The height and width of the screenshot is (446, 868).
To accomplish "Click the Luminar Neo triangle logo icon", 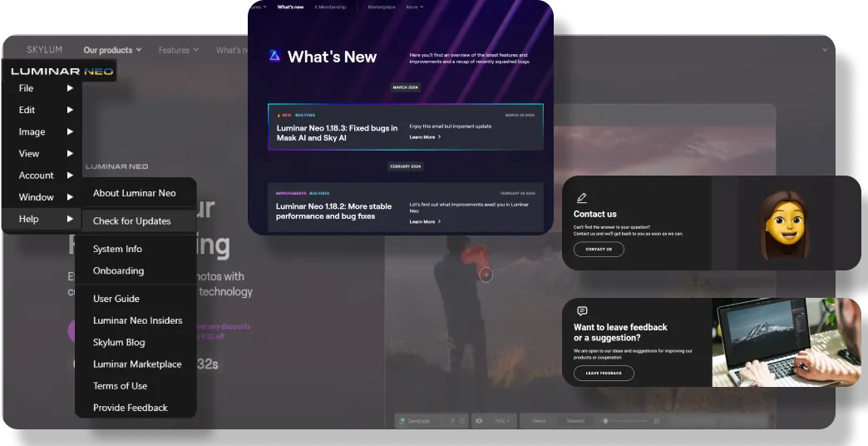I will pos(274,56).
